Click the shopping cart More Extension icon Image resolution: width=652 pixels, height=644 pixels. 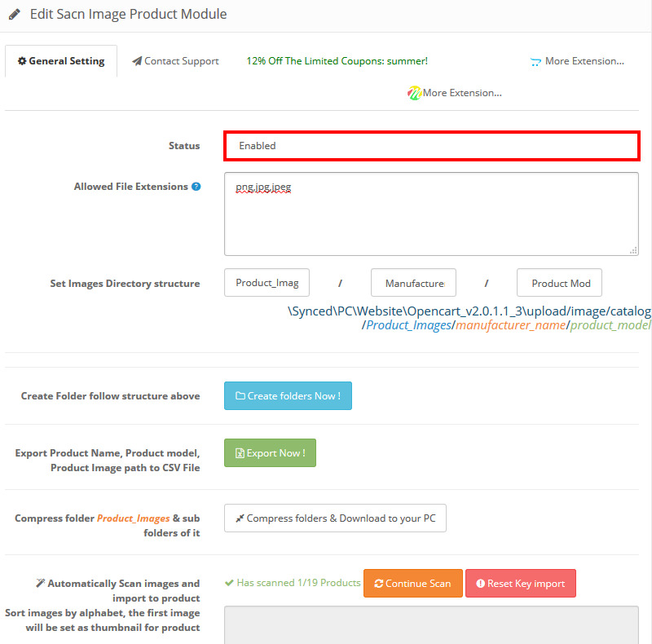(x=535, y=61)
